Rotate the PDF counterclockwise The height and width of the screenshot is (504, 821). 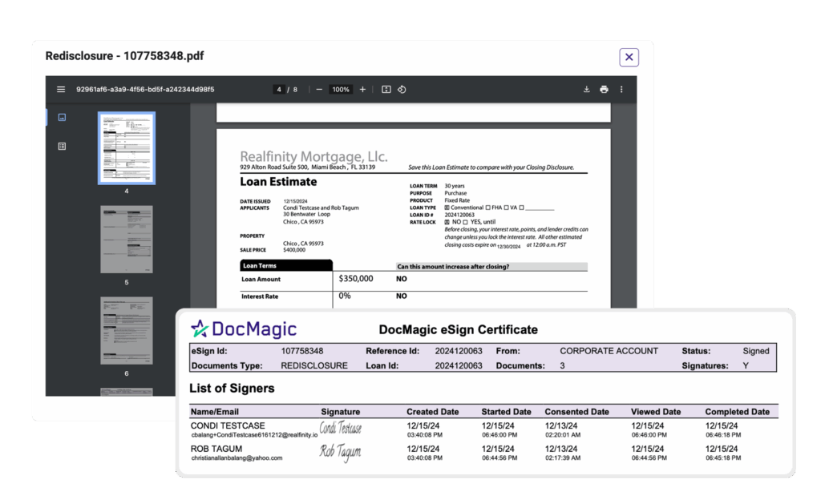click(x=402, y=90)
